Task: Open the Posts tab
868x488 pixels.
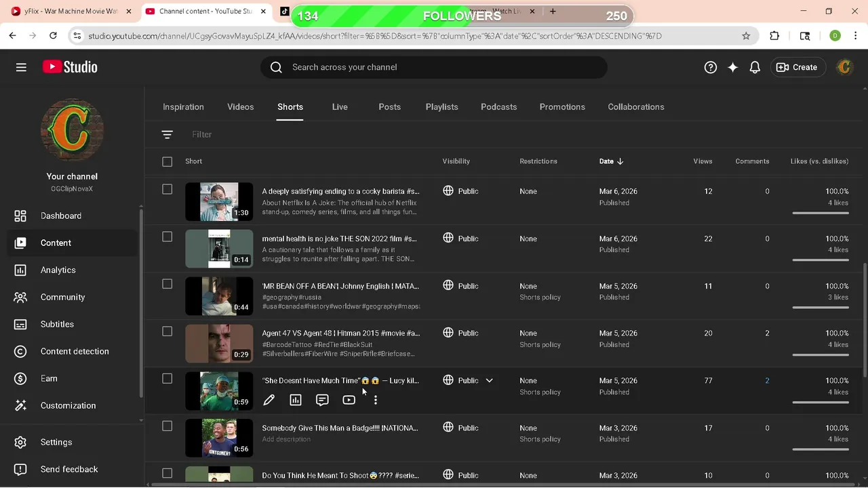Action: click(x=389, y=107)
